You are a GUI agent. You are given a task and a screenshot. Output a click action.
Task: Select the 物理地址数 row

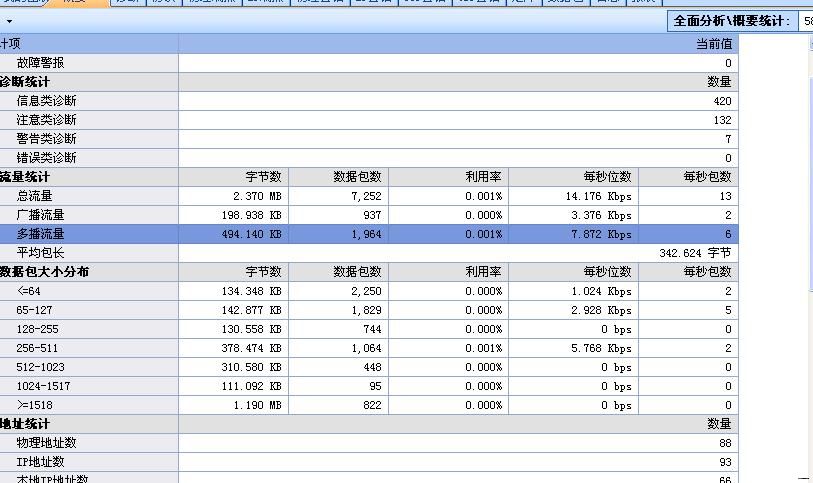46,443
